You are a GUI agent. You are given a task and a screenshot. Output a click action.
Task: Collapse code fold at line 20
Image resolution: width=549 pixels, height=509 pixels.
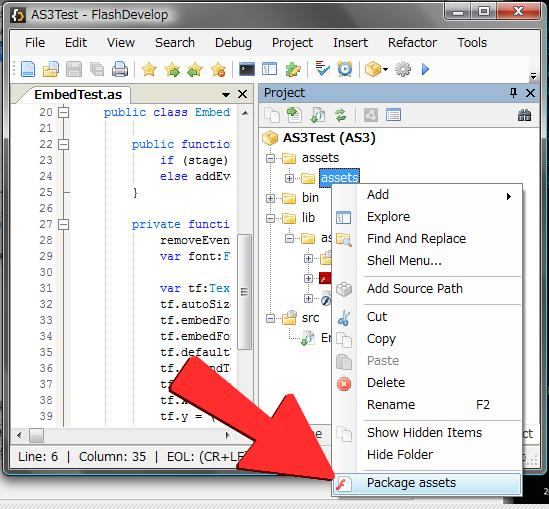pos(63,112)
